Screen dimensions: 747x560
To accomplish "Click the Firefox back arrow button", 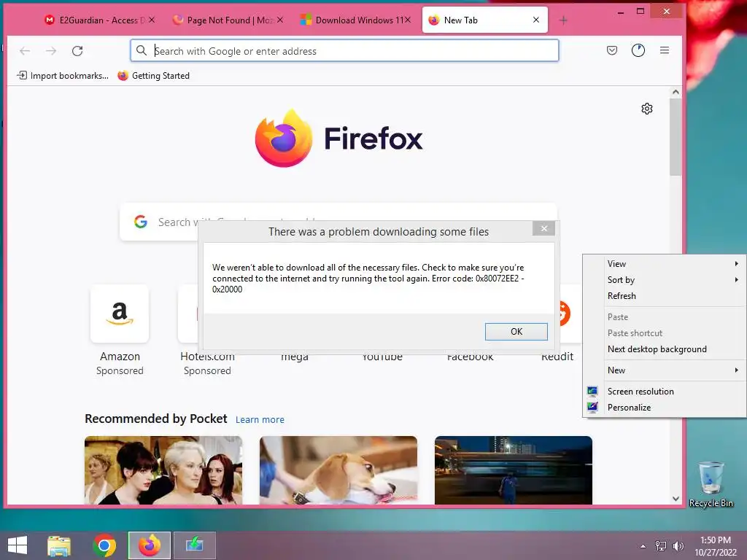I will click(x=25, y=51).
